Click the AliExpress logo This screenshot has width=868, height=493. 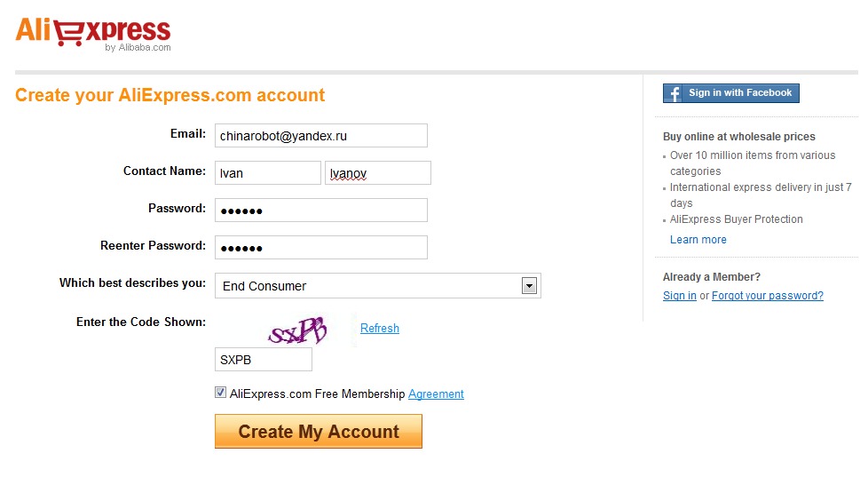point(93,33)
